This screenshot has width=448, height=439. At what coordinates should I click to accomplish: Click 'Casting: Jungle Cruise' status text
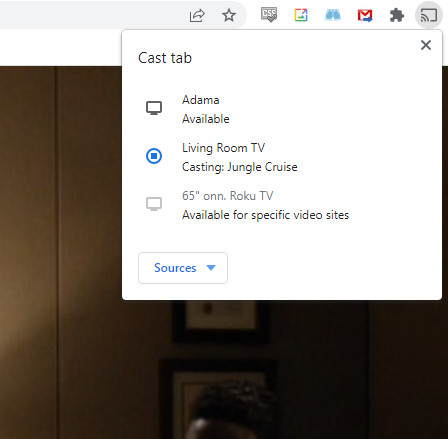click(240, 167)
